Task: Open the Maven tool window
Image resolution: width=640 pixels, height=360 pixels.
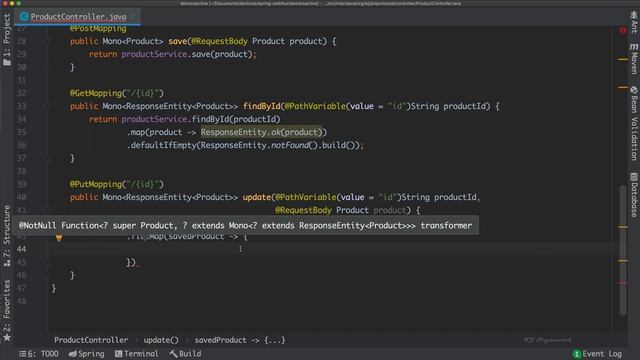Action: click(633, 59)
